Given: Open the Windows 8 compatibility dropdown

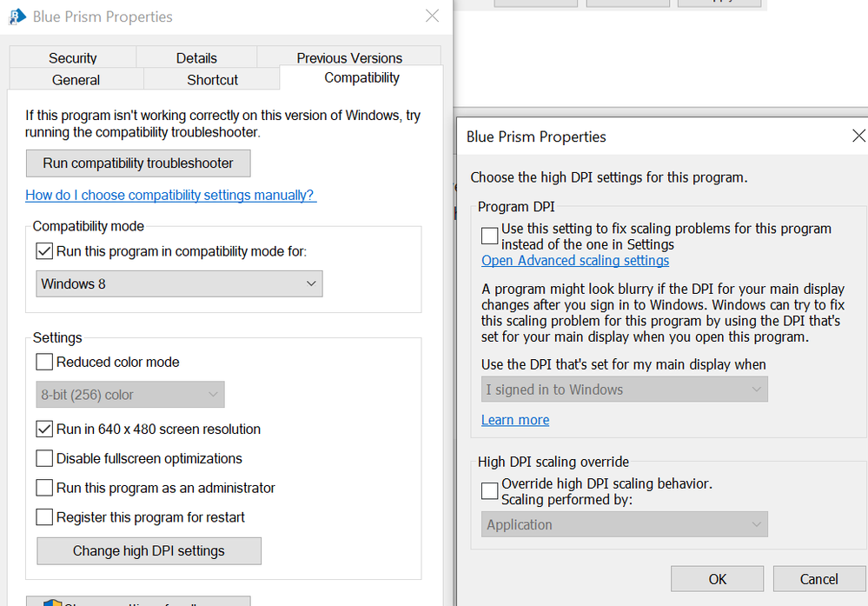Looking at the screenshot, I should pos(179,284).
